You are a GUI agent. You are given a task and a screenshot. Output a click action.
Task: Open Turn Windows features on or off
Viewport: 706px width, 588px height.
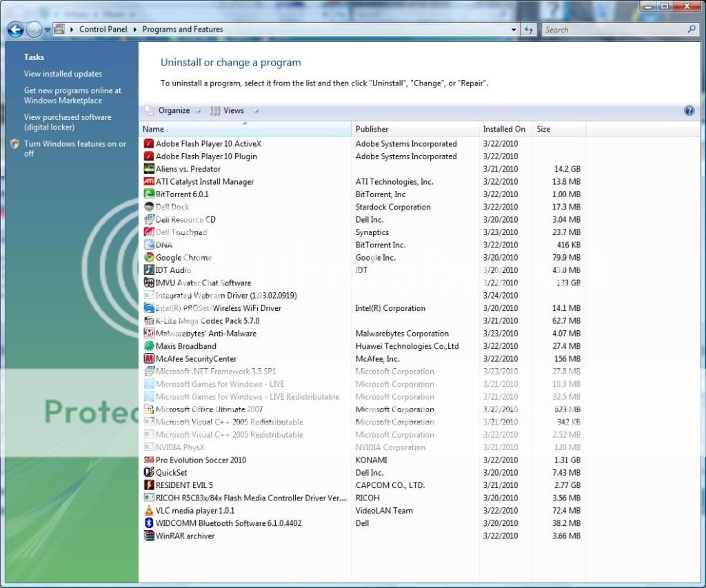[x=74, y=149]
